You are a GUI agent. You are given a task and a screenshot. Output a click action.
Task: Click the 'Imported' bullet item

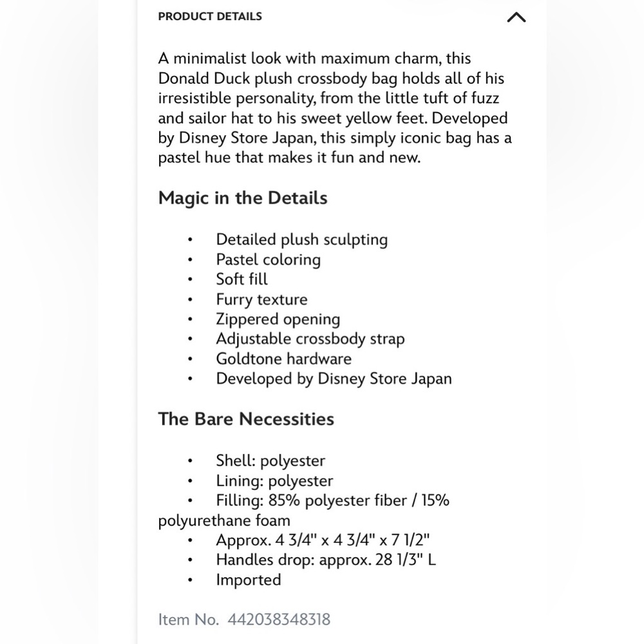click(x=249, y=580)
